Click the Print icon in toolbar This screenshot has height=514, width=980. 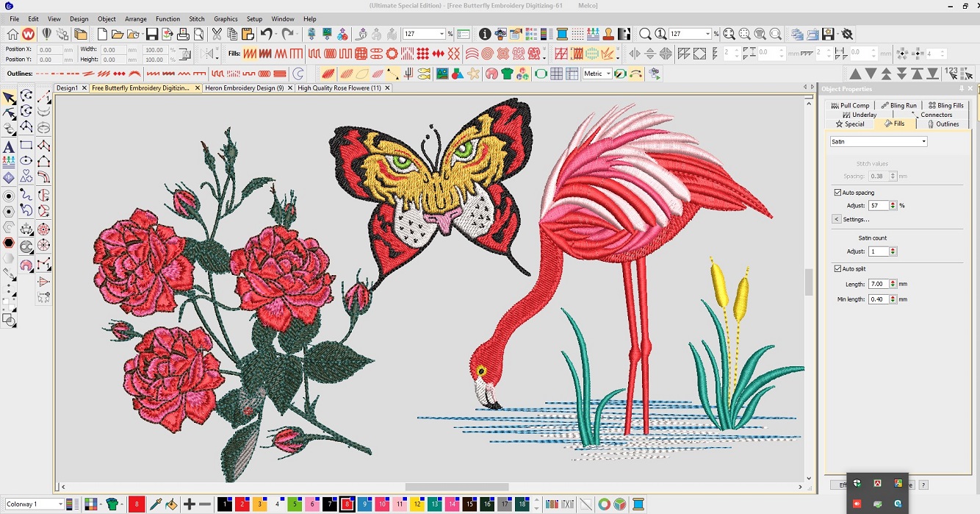183,35
